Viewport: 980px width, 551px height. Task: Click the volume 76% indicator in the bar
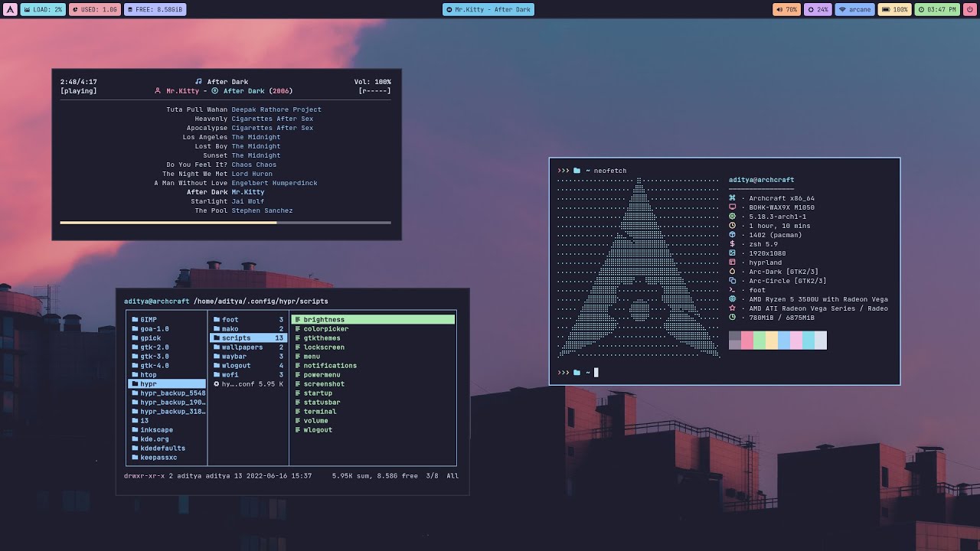click(786, 9)
